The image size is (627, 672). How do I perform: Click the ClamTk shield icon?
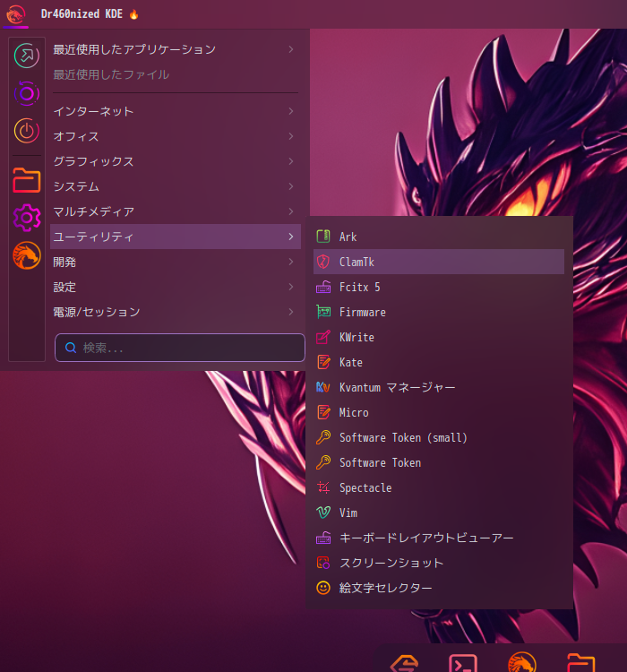point(323,262)
